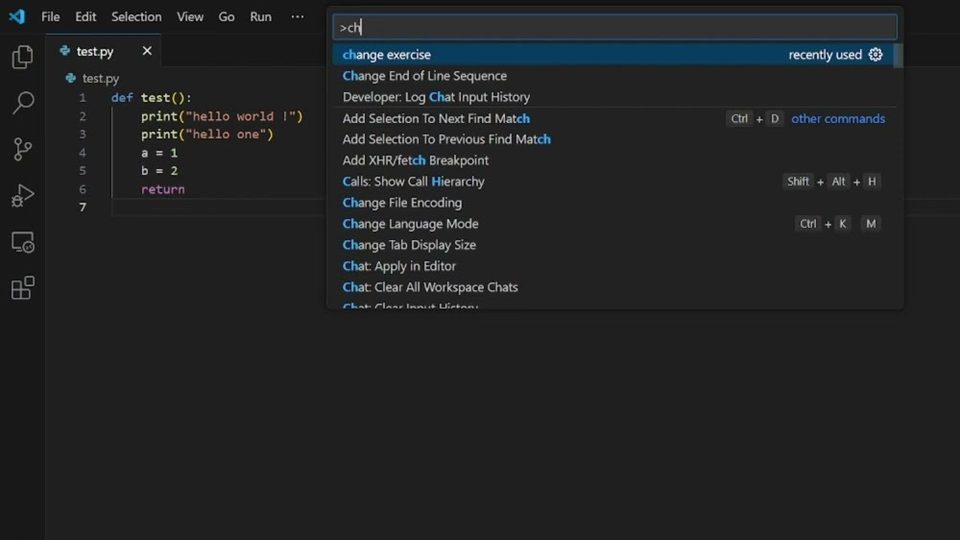
Task: Open the Extensions view icon
Action: coord(23,288)
